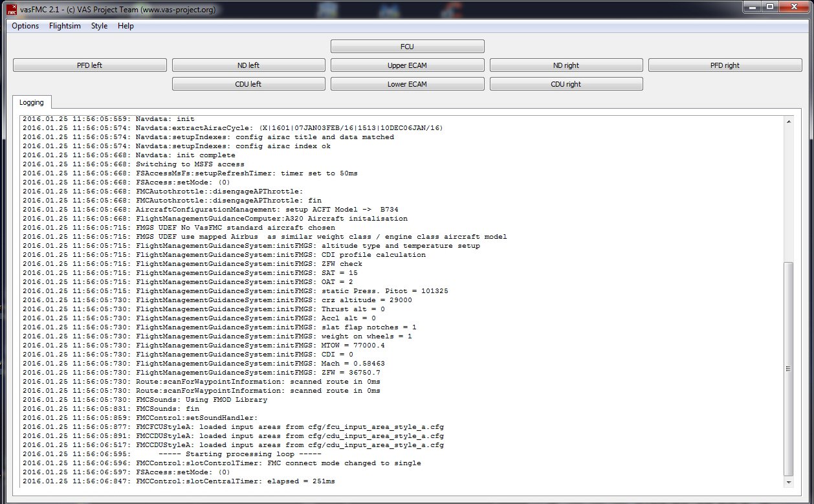
Task: Open the Options menu
Action: pyautogui.click(x=25, y=26)
